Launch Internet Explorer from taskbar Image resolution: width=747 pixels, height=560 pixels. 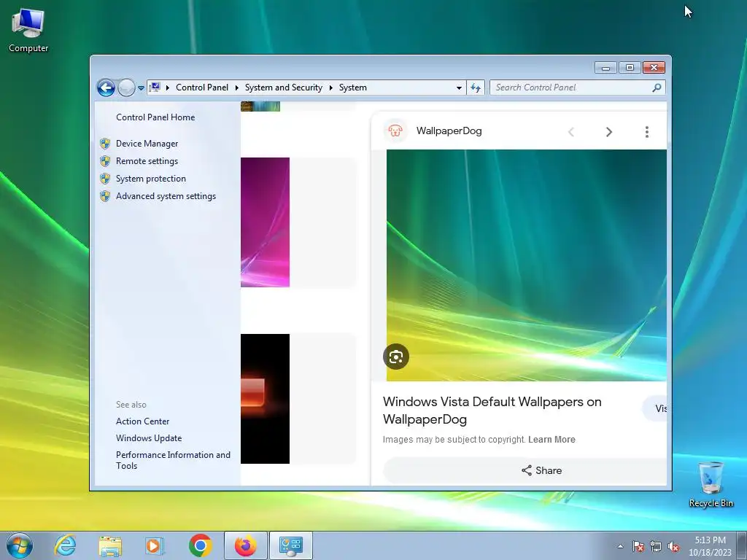tap(65, 545)
